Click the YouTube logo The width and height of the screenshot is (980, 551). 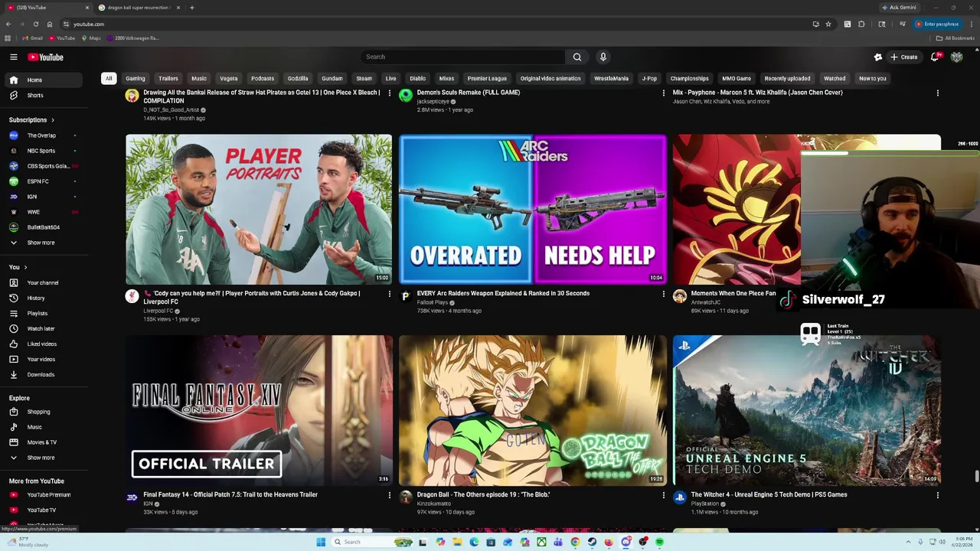(x=46, y=57)
